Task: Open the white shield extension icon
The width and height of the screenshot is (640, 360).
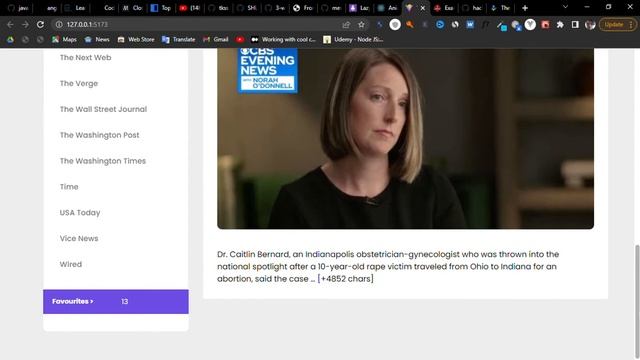Action: 395,24
